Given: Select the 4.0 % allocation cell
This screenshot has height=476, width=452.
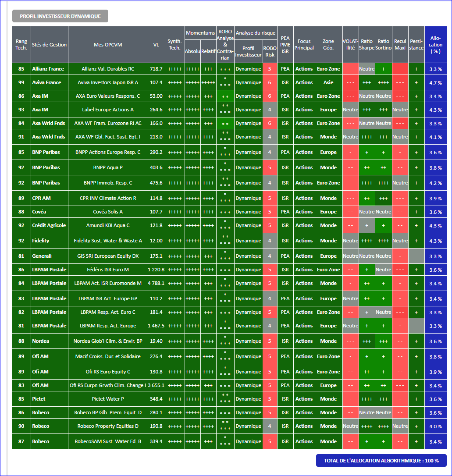Looking at the screenshot, I should 436,426.
